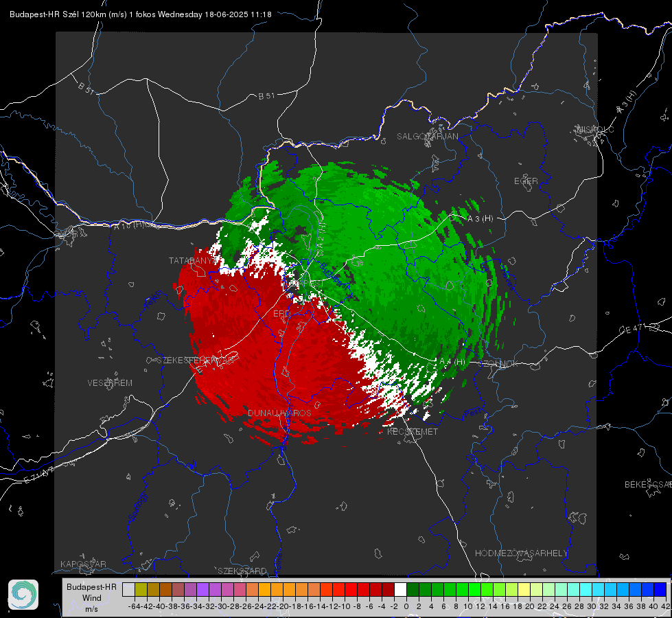Screen dimensions: 672x618
Task: Click the TATABÁNYA city label
Action: (x=192, y=260)
